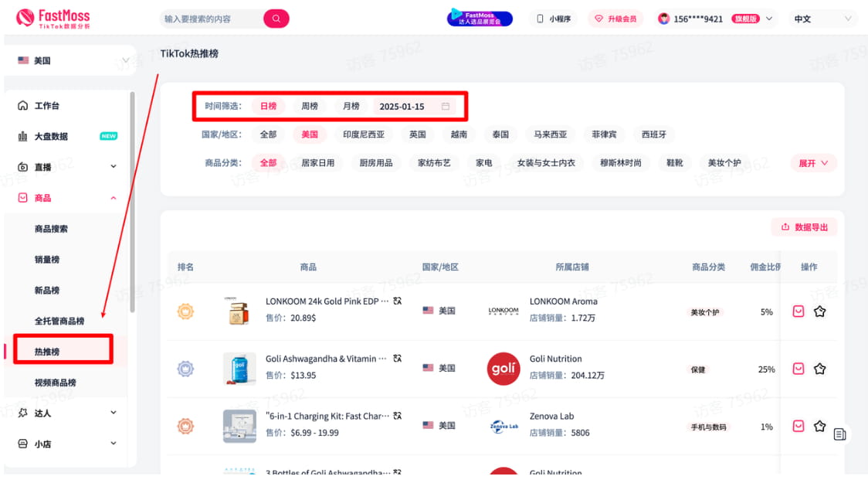Filter by 英国 region

[418, 134]
